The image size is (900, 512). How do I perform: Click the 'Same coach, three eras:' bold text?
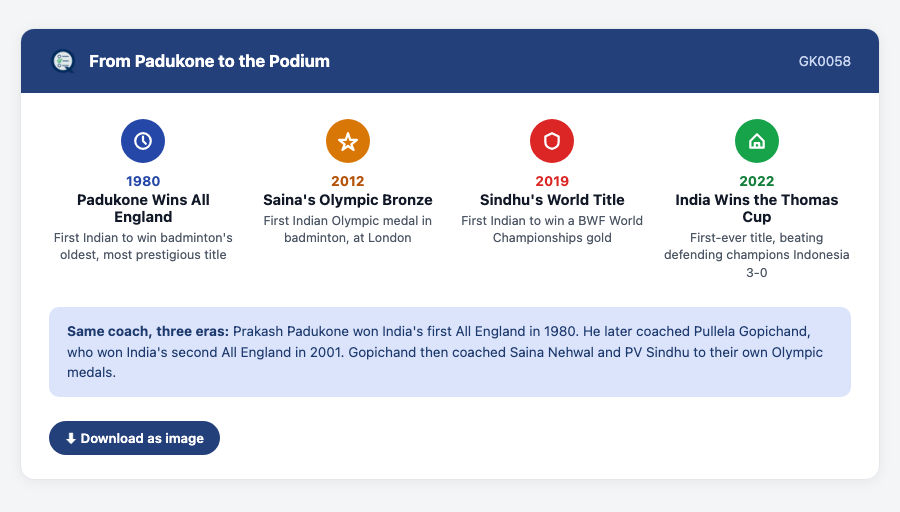tap(148, 331)
